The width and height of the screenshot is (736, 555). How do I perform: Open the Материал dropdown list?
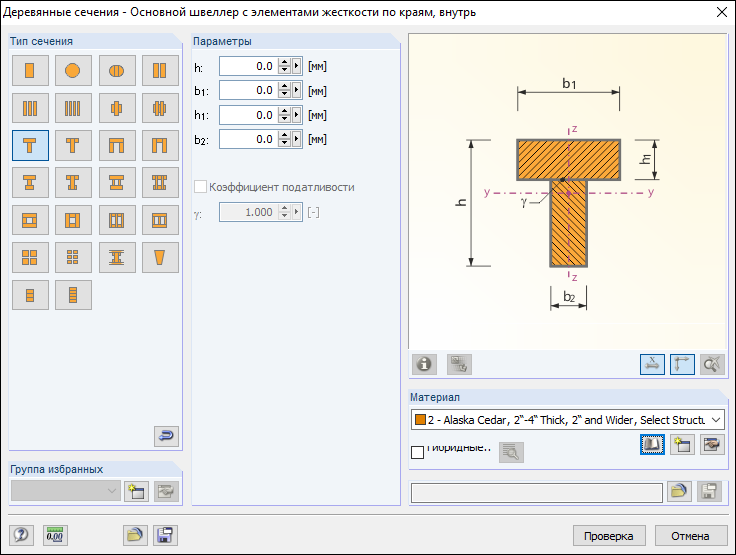click(x=716, y=420)
